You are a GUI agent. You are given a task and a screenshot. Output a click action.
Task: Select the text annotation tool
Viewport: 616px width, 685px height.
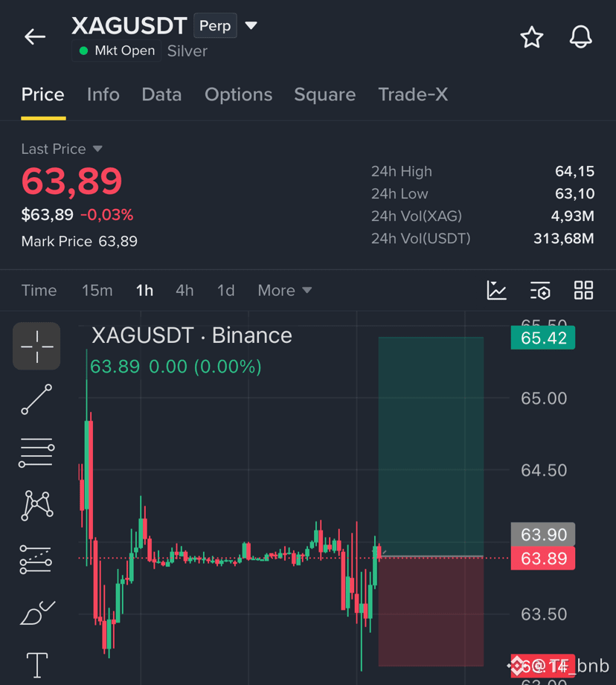[x=37, y=665]
